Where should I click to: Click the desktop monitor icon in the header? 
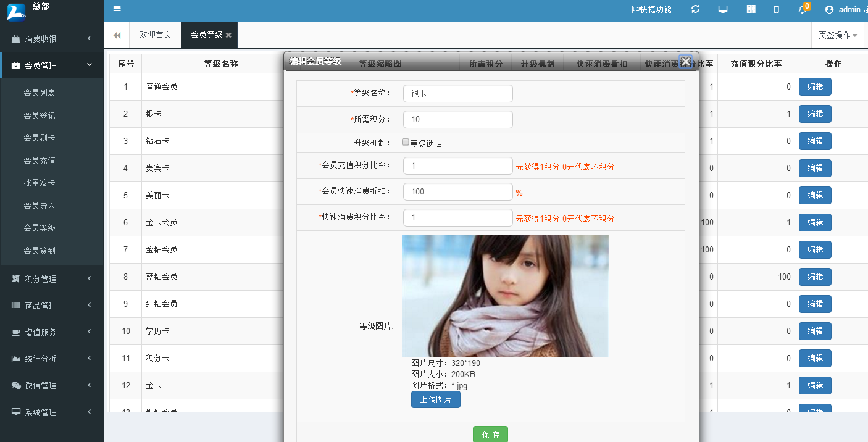(723, 9)
